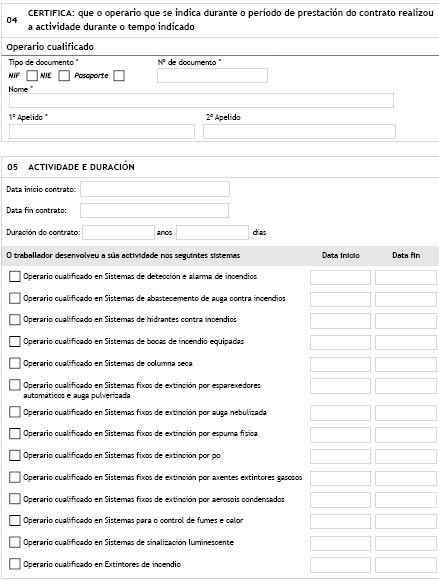This screenshot has height=580, width=439.
Task: Click the contract duration anos field
Action: point(118,233)
